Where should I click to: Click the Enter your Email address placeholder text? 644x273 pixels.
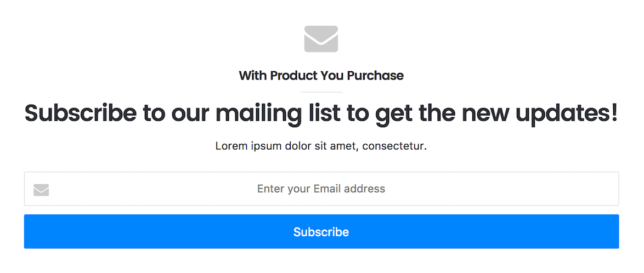click(321, 189)
